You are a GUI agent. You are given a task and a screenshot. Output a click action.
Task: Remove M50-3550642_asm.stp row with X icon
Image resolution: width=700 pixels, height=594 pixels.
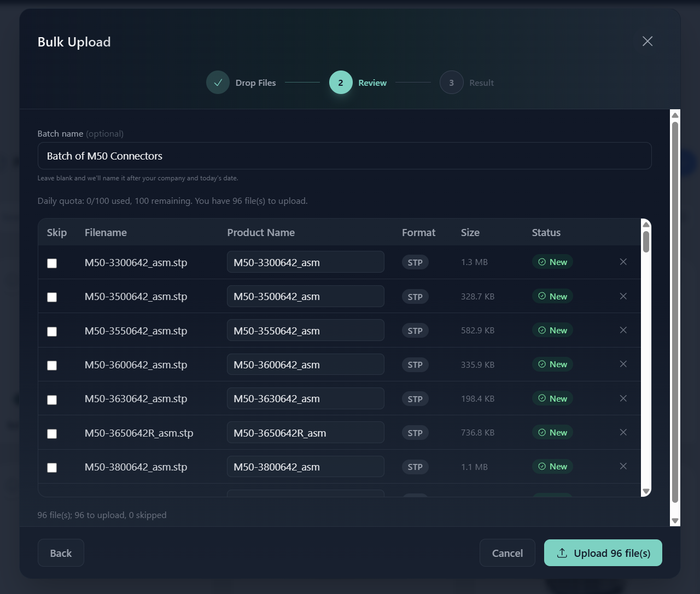[623, 330]
